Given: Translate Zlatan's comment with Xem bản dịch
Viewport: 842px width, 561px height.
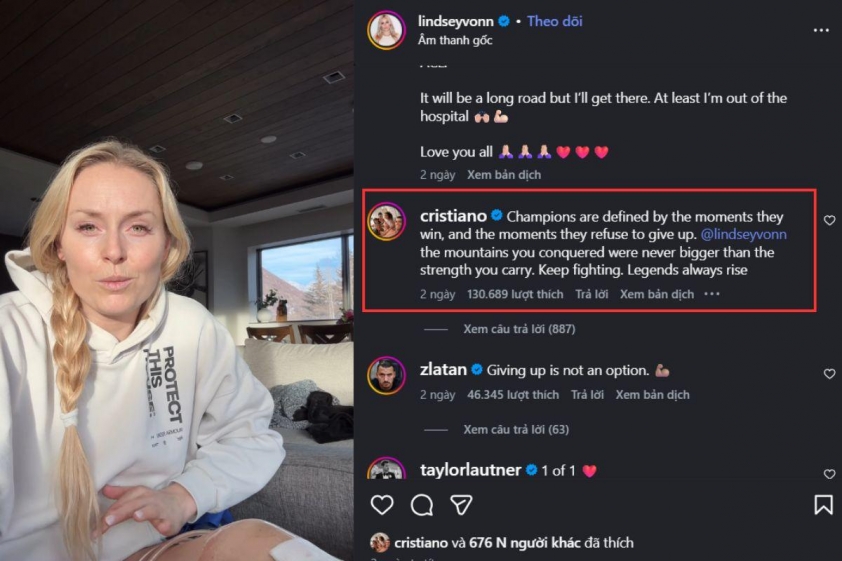Looking at the screenshot, I should (x=652, y=395).
